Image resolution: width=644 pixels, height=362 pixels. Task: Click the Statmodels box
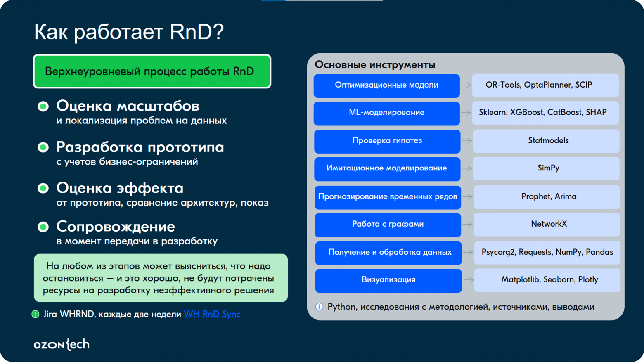coord(546,141)
